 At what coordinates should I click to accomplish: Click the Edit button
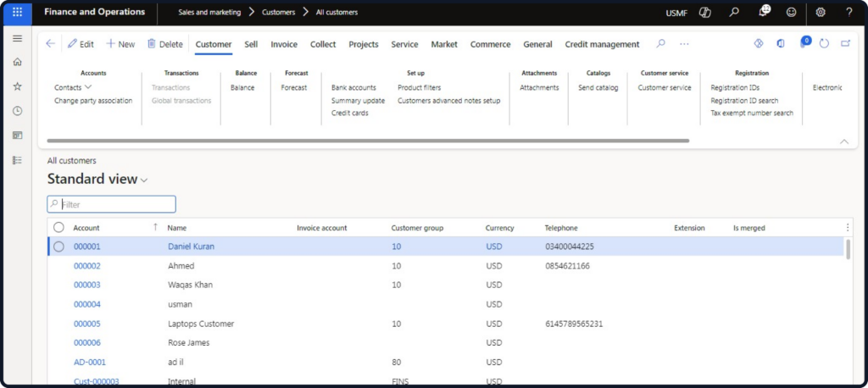[81, 44]
